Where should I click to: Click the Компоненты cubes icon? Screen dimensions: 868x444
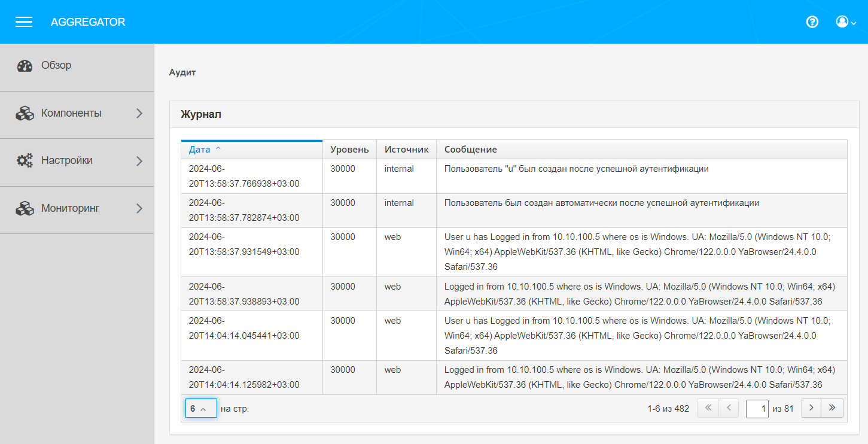[x=25, y=114]
